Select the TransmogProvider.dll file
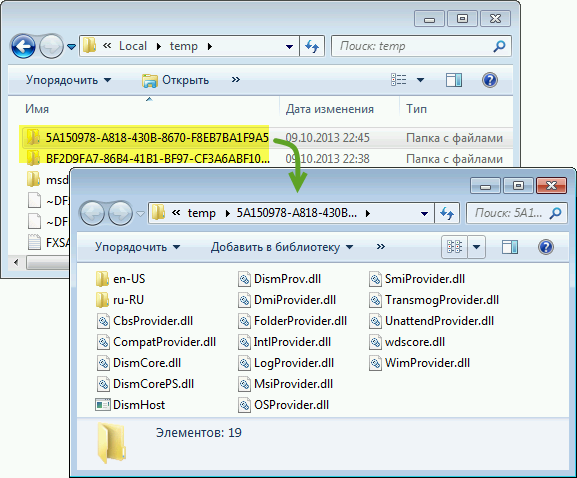Viewport: 577px width, 478px height. pyautogui.click(x=434, y=300)
